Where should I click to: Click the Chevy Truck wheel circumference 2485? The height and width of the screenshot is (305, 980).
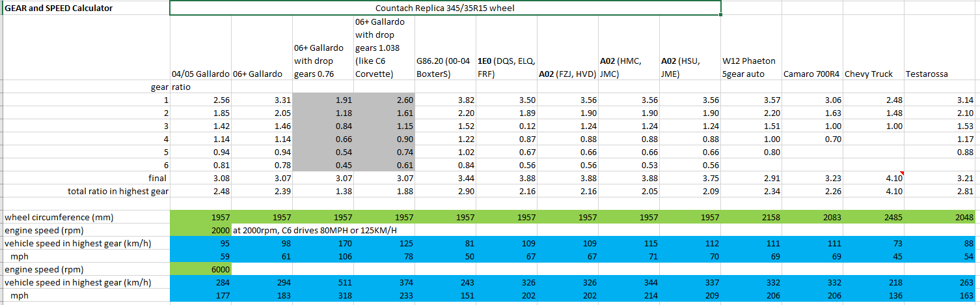[873, 217]
